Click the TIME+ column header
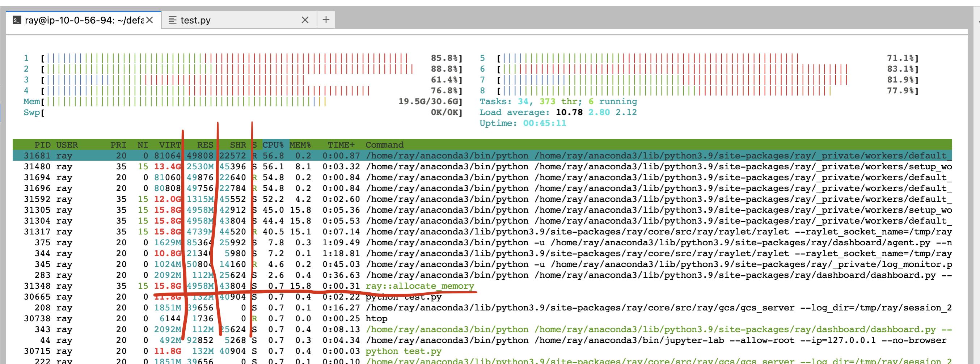 (341, 144)
